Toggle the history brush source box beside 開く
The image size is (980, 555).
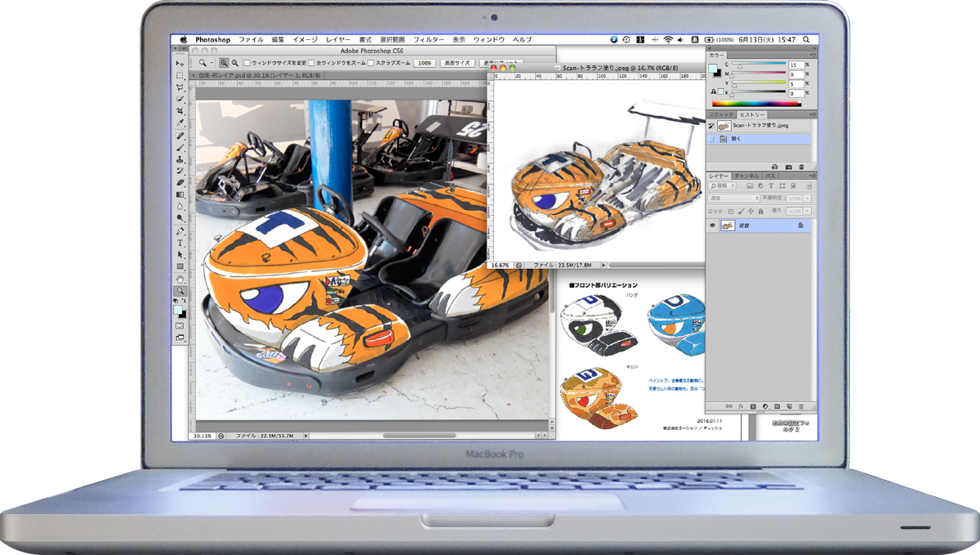711,140
